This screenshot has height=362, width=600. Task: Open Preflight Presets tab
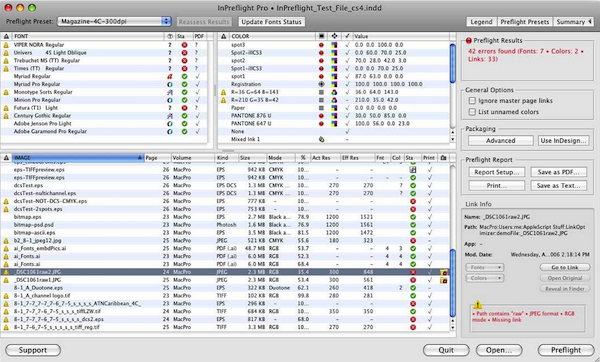pyautogui.click(x=525, y=22)
